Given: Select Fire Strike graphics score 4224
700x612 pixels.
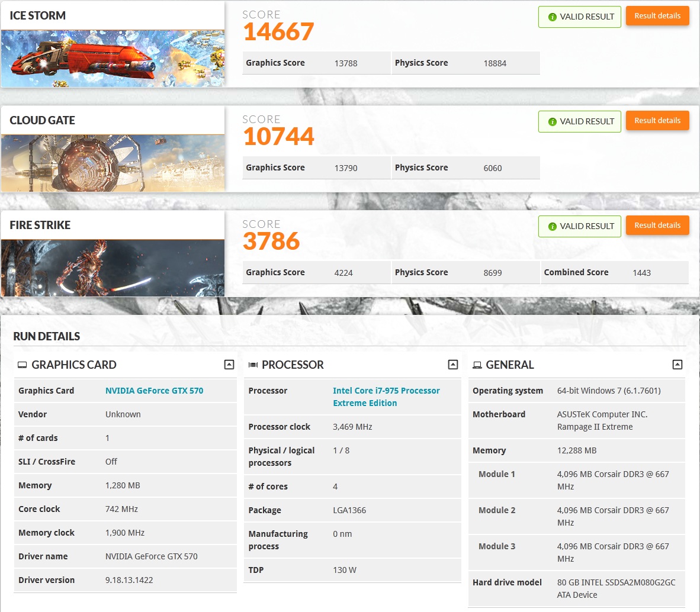Looking at the screenshot, I should coord(343,273).
